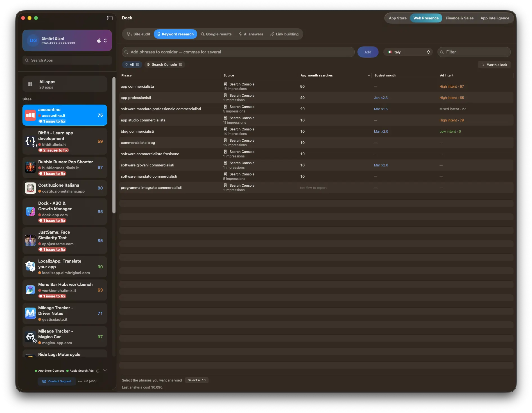Click the Magica Car app icon

(x=30, y=337)
